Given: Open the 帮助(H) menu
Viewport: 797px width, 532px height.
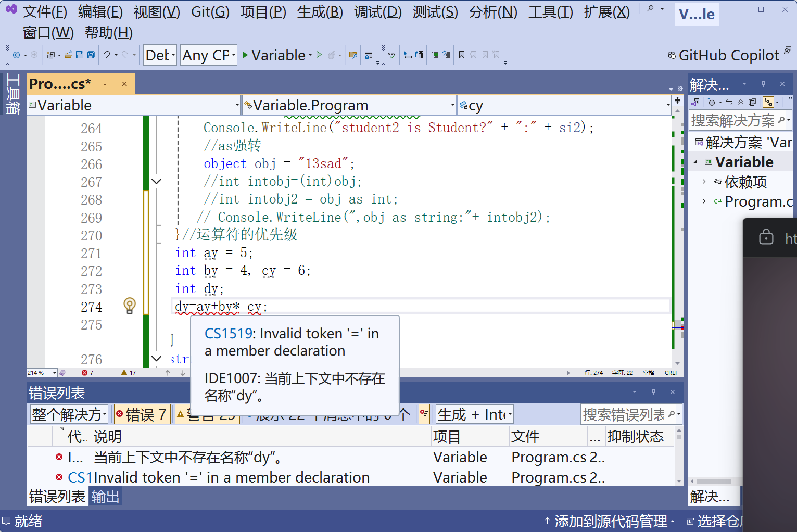Looking at the screenshot, I should (109, 33).
